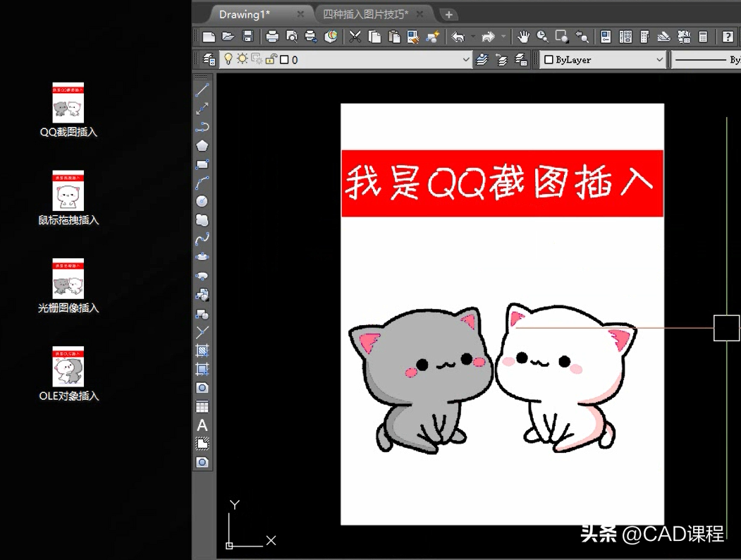Select the Zoom Window tool
741x560 pixels.
tap(561, 37)
